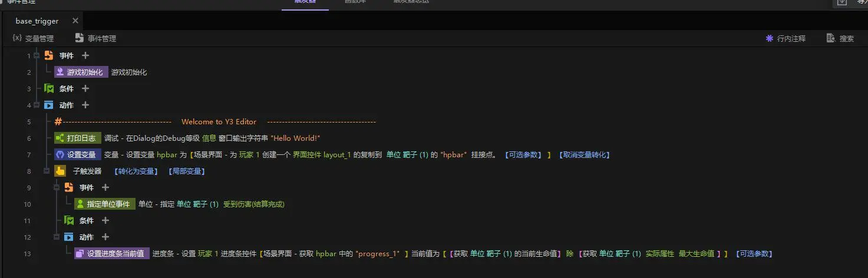868x278 pixels.
Task: Open 事件管理 event management
Action: coord(95,38)
